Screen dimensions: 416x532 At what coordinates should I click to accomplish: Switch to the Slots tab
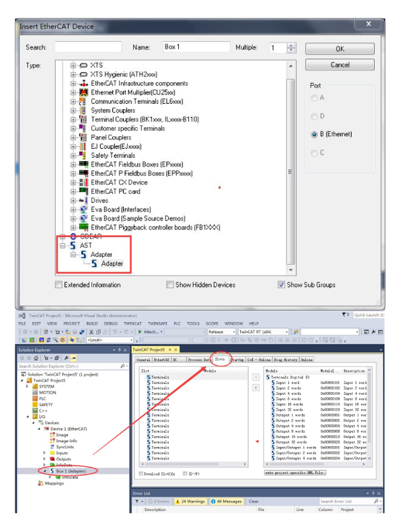pos(220,360)
